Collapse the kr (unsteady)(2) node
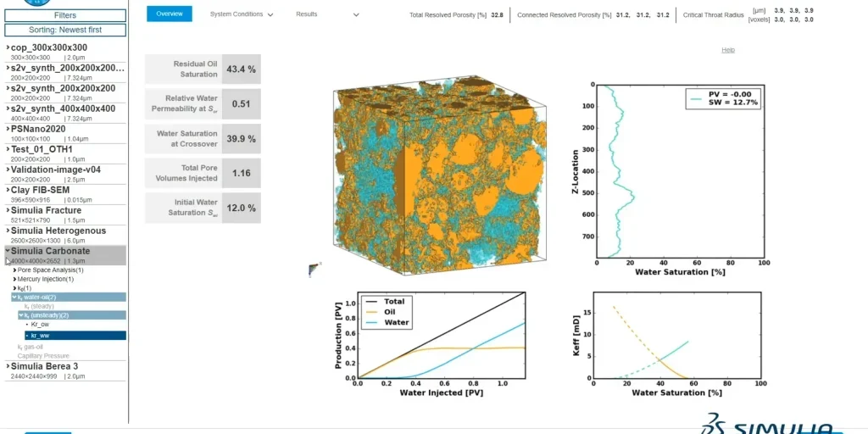 coord(21,315)
